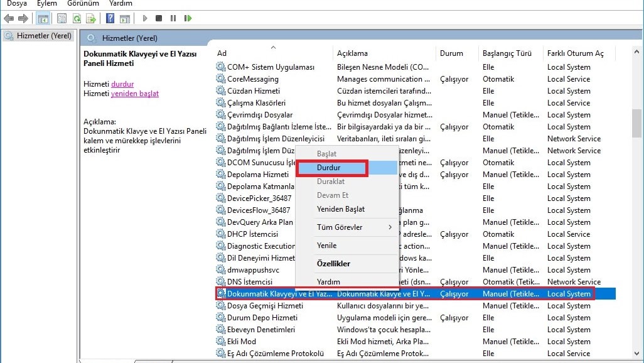644x363 pixels.
Task: Click gear icon beside Dosya Geçmişi Hizmeti
Action: pos(221,305)
